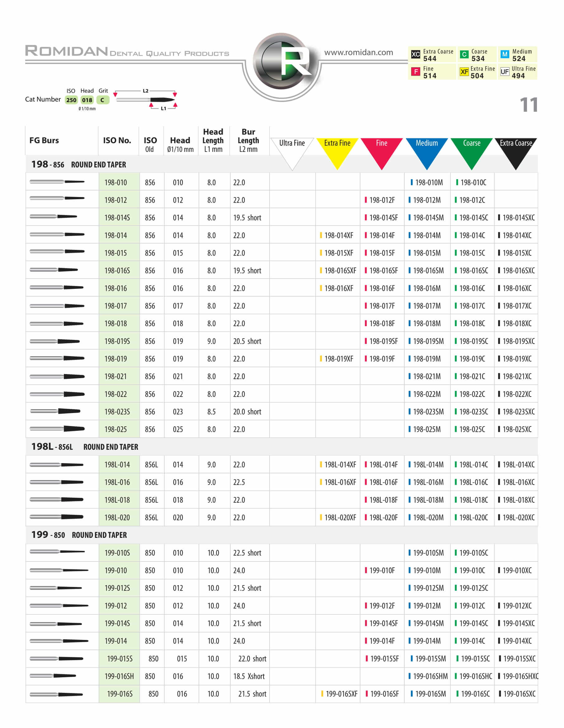Click the bur image in row 198-014S
This screenshot has height=728, width=564.
(x=53, y=217)
